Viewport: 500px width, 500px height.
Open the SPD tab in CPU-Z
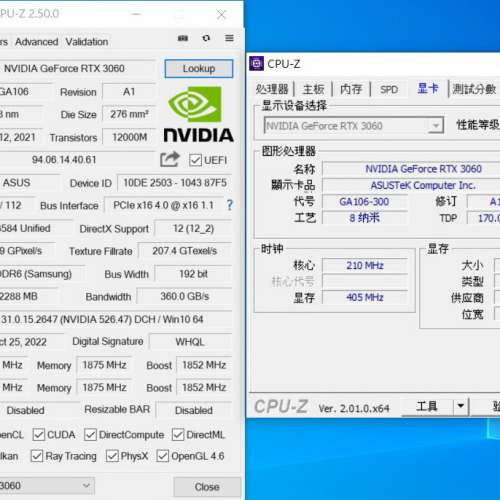point(389,89)
